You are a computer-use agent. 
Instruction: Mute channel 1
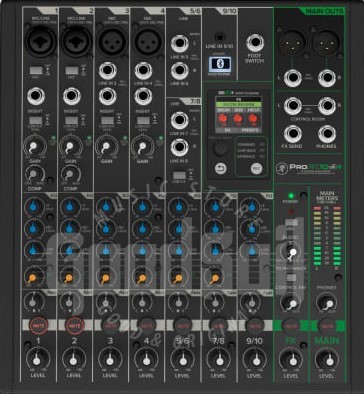[39, 325]
